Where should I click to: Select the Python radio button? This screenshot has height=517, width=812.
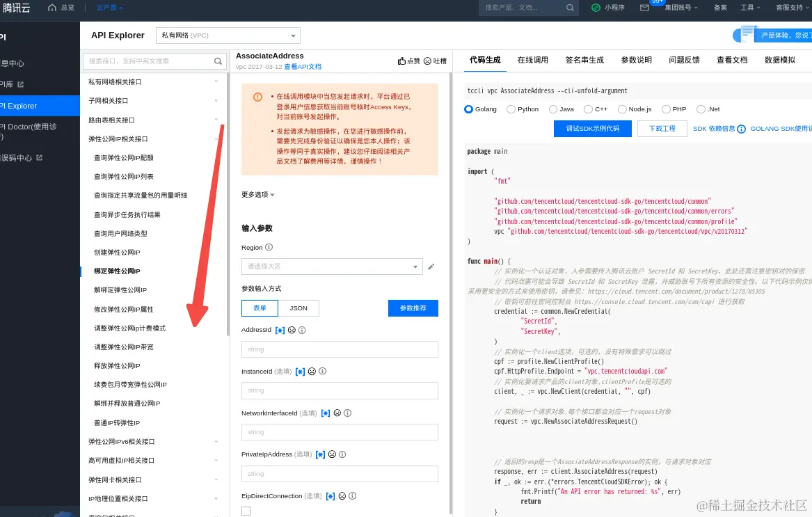point(511,109)
